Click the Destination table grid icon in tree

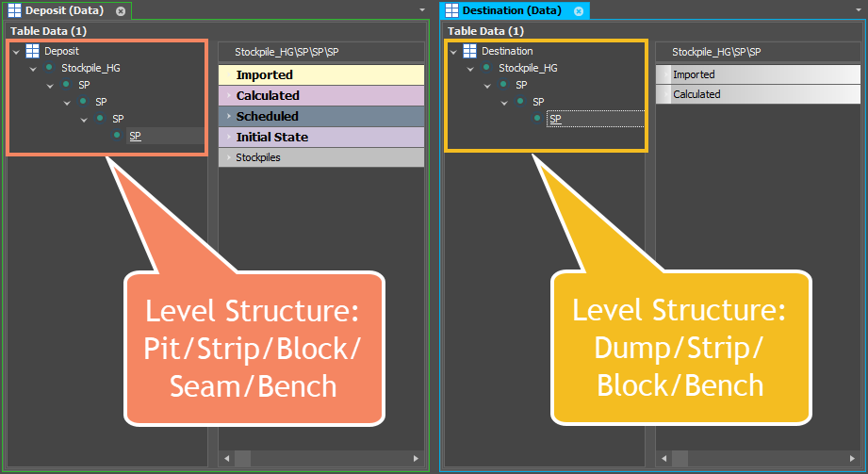point(469,51)
